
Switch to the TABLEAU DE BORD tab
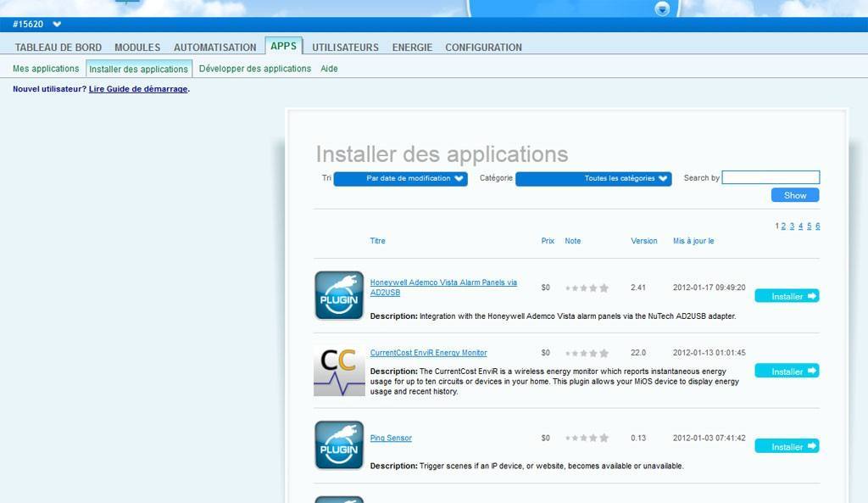(x=58, y=48)
